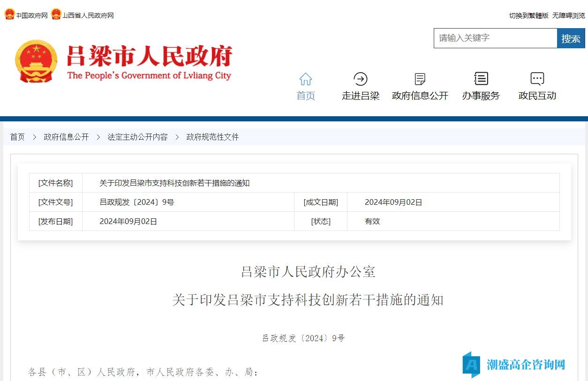This screenshot has height=381, width=588.
Task: Select the 走进吕梁 arrow icon
Action: 360,79
